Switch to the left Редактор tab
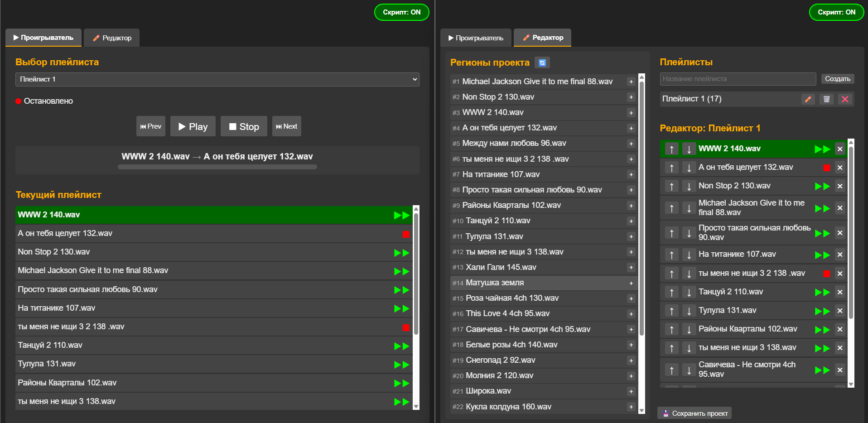The height and width of the screenshot is (423, 868). (x=112, y=38)
